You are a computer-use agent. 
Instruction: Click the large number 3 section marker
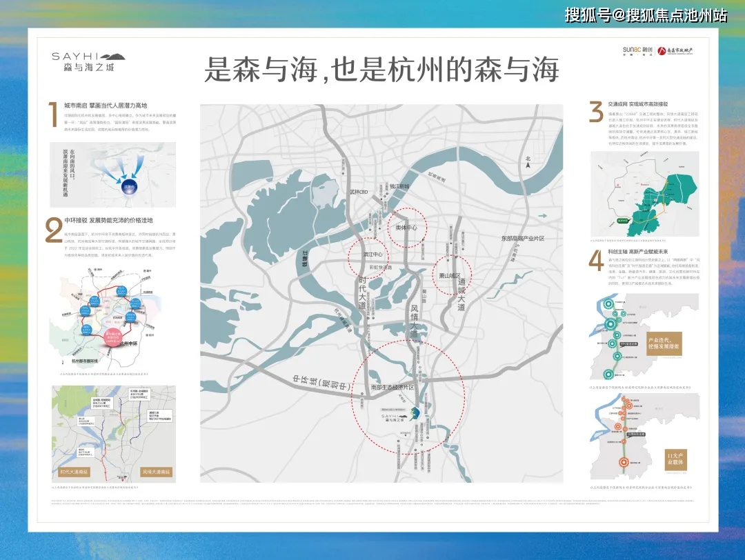click(x=596, y=112)
